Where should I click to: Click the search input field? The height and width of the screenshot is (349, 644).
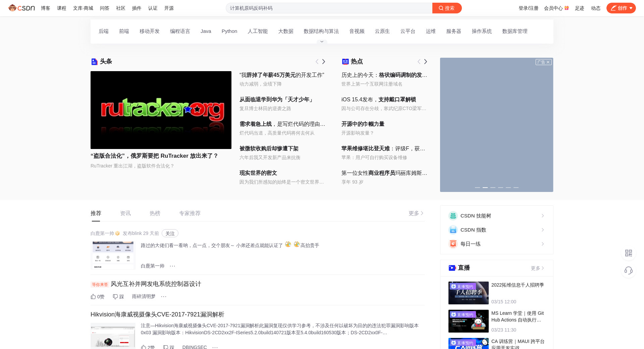pos(329,8)
